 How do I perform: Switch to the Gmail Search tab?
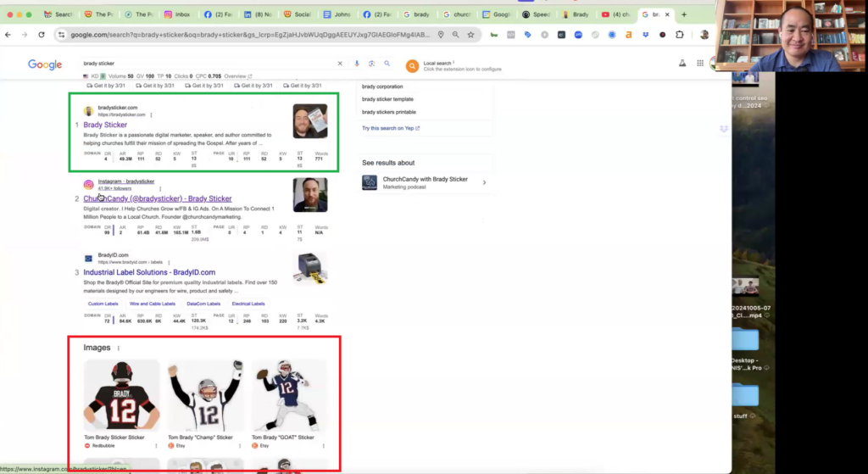point(58,14)
